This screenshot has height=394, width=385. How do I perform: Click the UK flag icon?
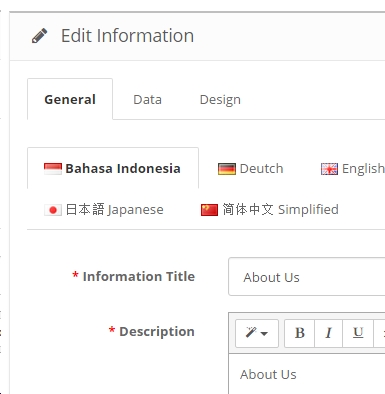329,169
